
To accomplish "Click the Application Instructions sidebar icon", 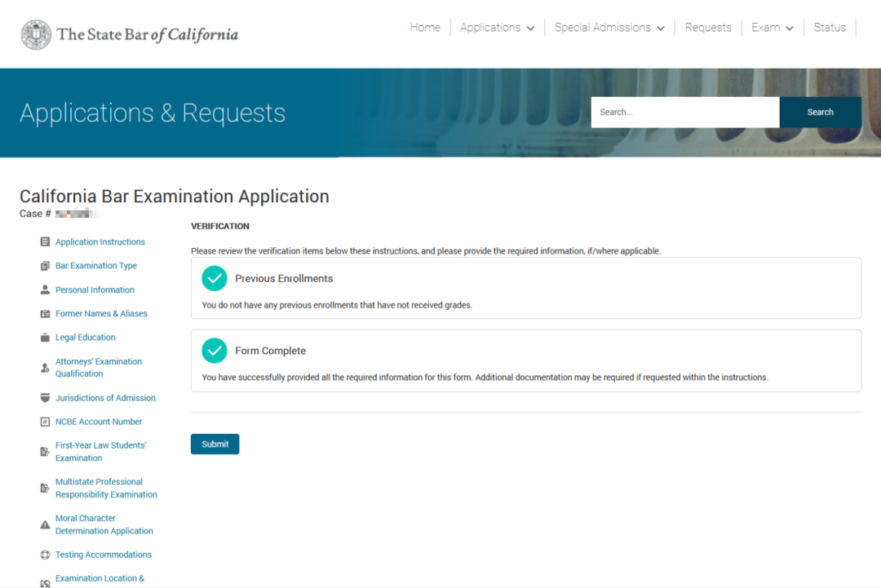I will (x=45, y=242).
